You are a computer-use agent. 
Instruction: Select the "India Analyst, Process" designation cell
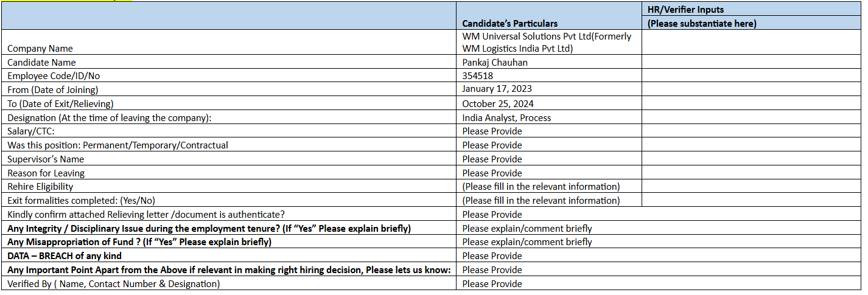click(x=506, y=117)
